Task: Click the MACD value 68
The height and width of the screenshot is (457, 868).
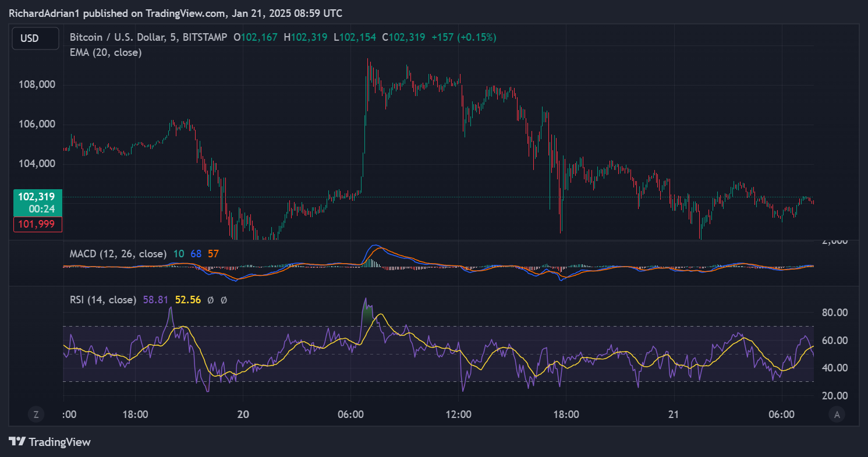Action: click(x=196, y=254)
